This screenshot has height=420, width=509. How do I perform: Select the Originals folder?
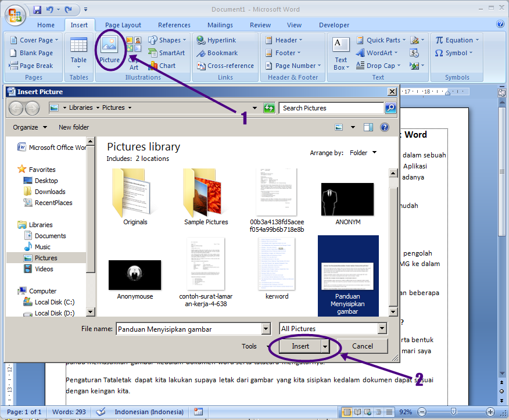coord(135,197)
